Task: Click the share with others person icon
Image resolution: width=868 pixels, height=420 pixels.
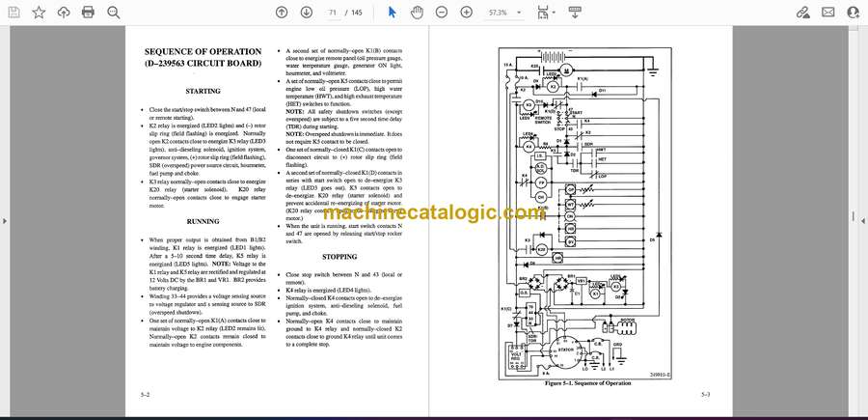Action: (854, 13)
